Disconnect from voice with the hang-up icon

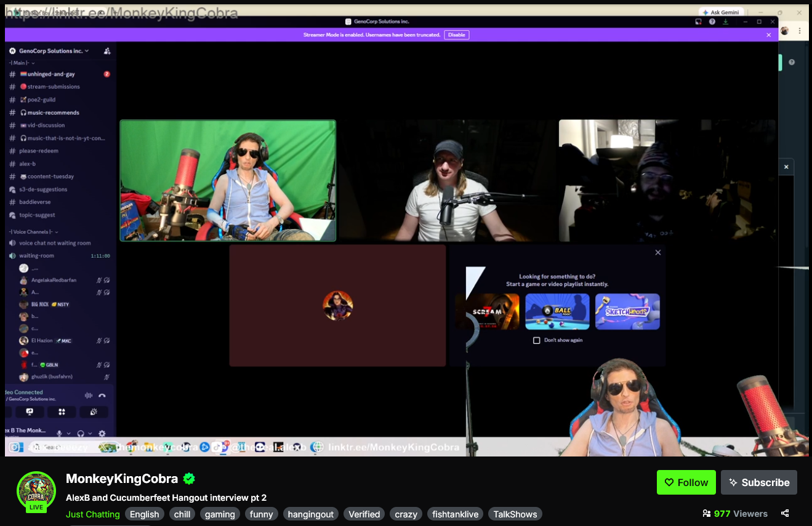coord(102,396)
